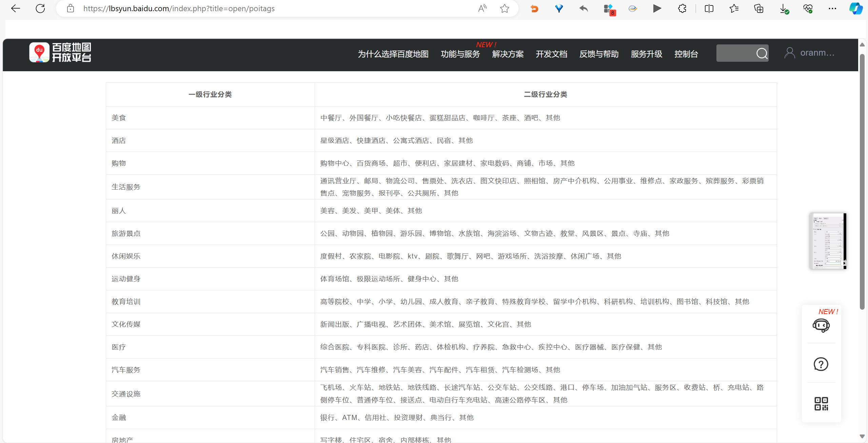Open the Copilot sidebar icon
This screenshot has height=443, width=868.
(856, 8)
